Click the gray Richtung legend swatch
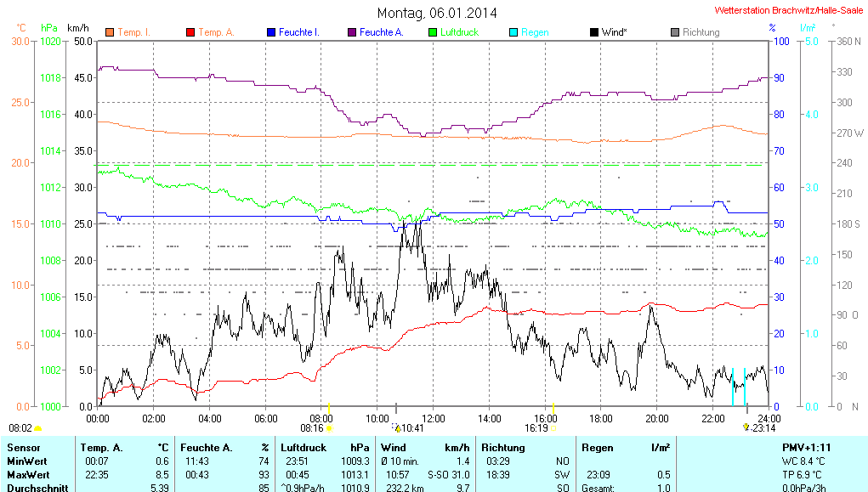The image size is (868, 492). pos(675,32)
